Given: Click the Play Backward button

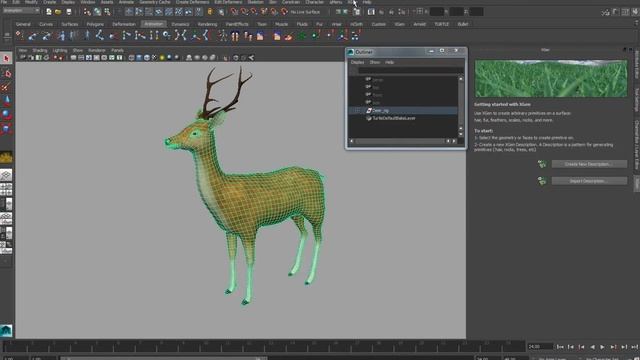Looking at the screenshot, I should pyautogui.click(x=592, y=347).
